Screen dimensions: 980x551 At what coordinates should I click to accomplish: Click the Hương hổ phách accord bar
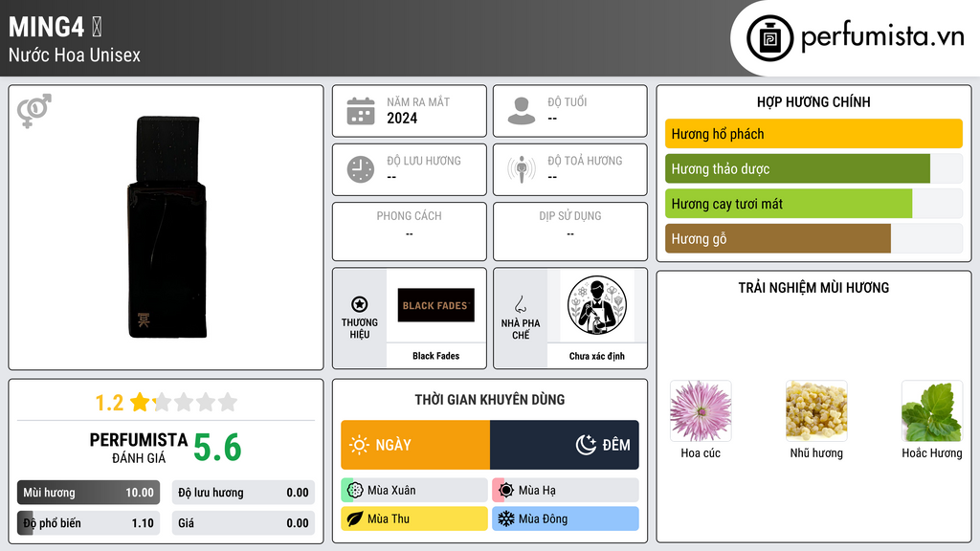[x=813, y=134]
